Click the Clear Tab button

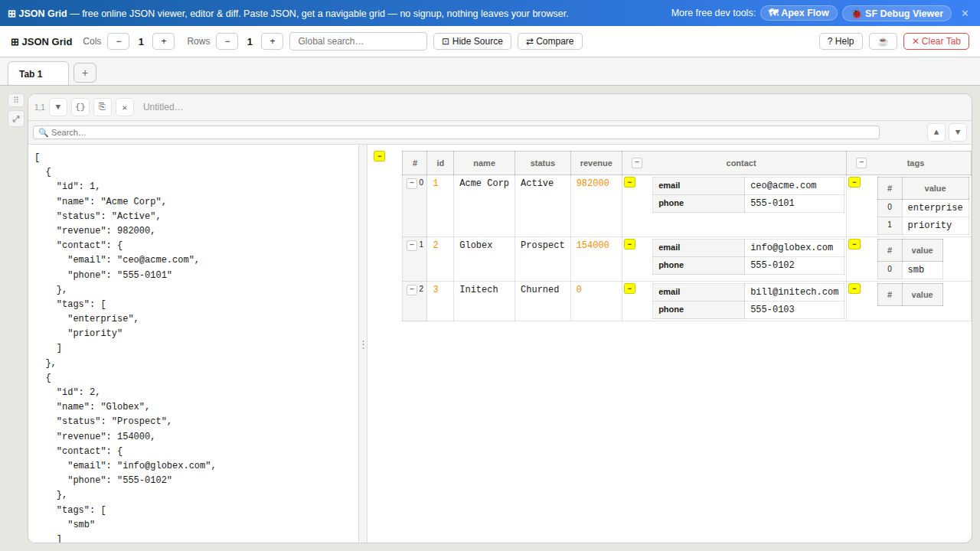pyautogui.click(x=936, y=41)
